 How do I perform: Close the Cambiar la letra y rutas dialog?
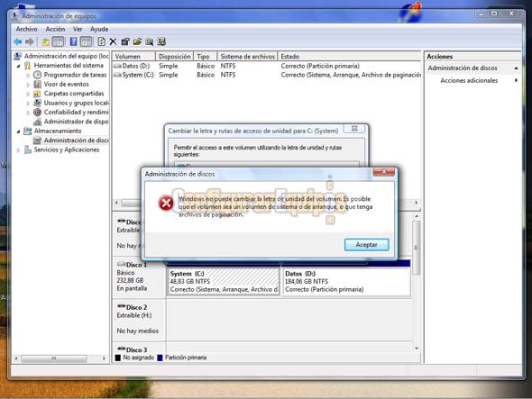pos(354,129)
